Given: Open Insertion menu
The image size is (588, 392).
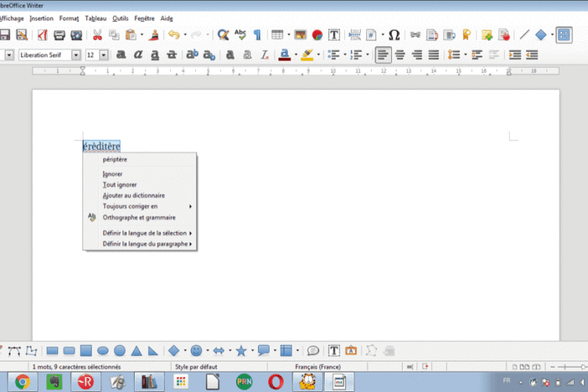Looking at the screenshot, I should [42, 18].
